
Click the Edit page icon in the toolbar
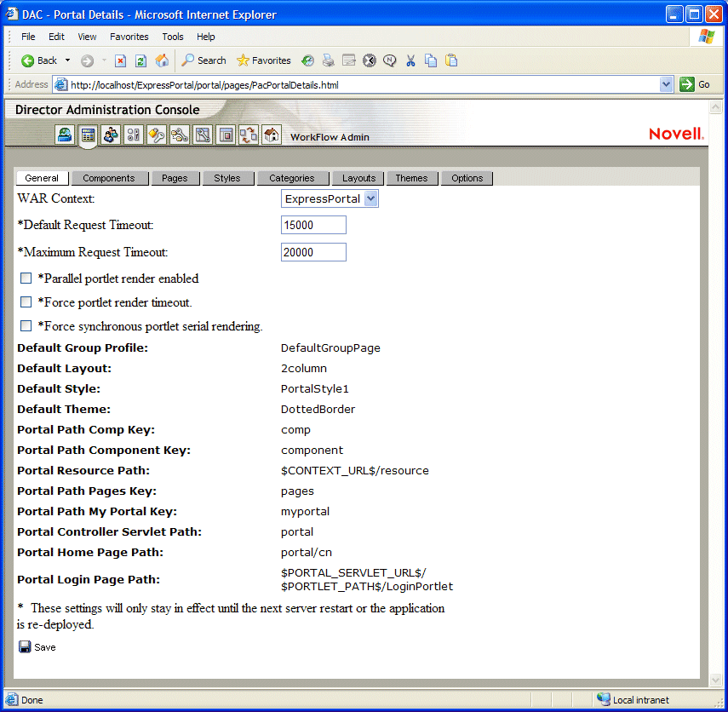point(349,60)
